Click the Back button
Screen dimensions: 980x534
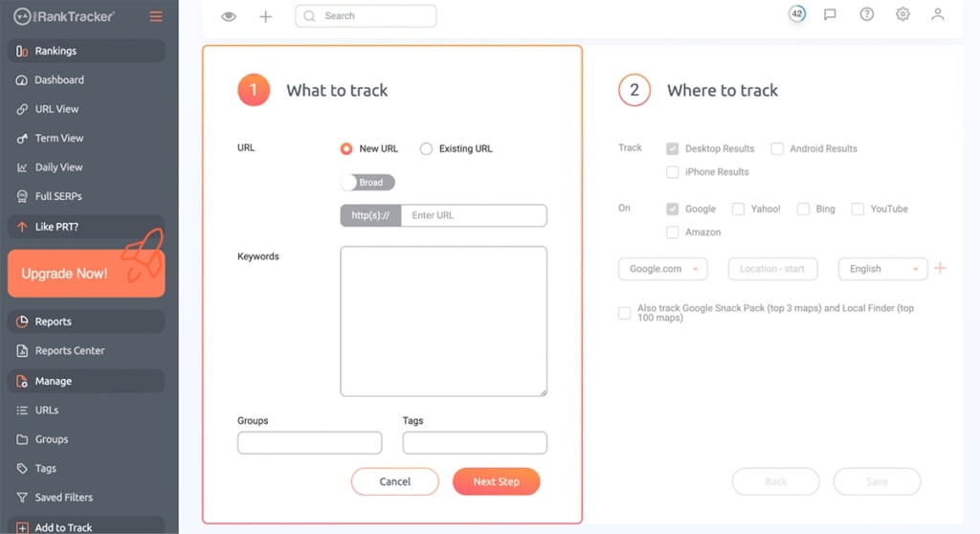[x=775, y=481]
